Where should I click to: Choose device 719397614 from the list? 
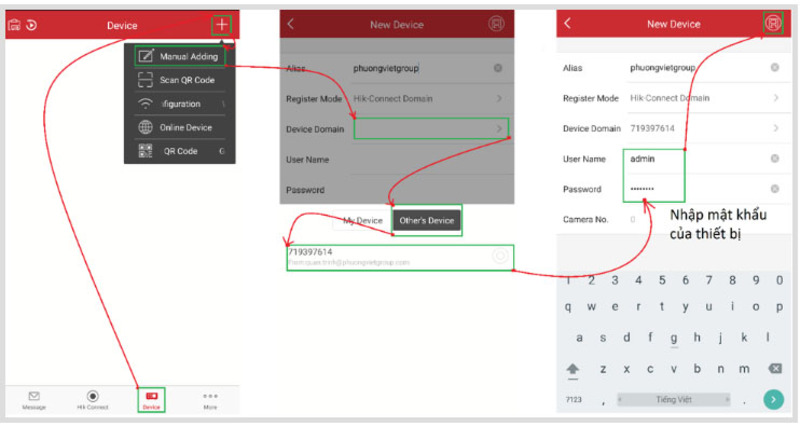click(x=399, y=257)
